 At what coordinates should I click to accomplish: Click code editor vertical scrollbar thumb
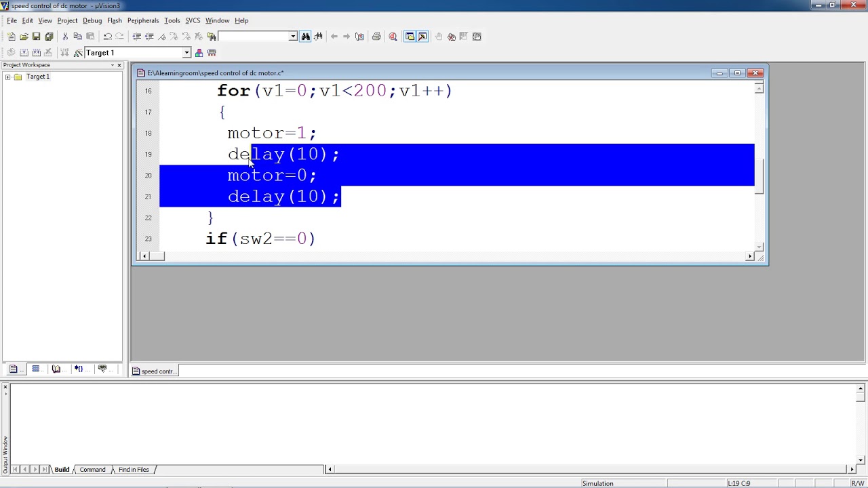pos(759,177)
